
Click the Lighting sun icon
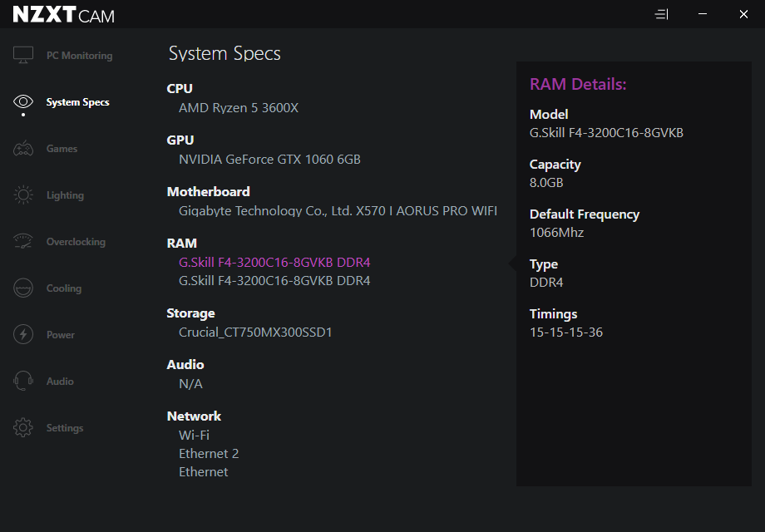click(x=23, y=195)
